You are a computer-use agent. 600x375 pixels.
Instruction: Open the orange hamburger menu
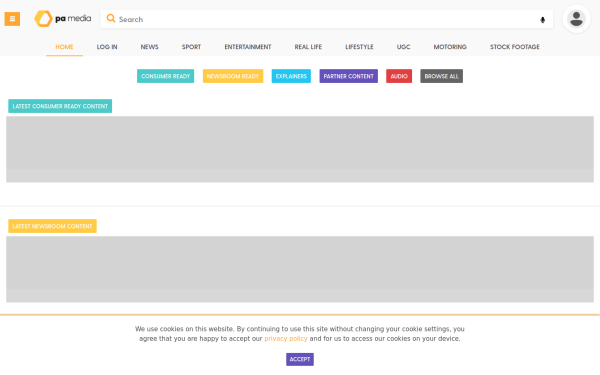pos(12,19)
